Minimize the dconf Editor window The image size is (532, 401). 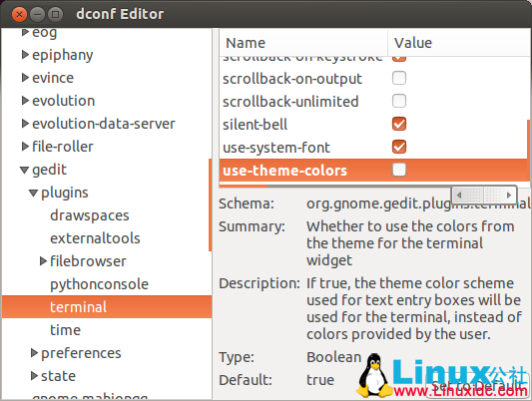pos(37,14)
